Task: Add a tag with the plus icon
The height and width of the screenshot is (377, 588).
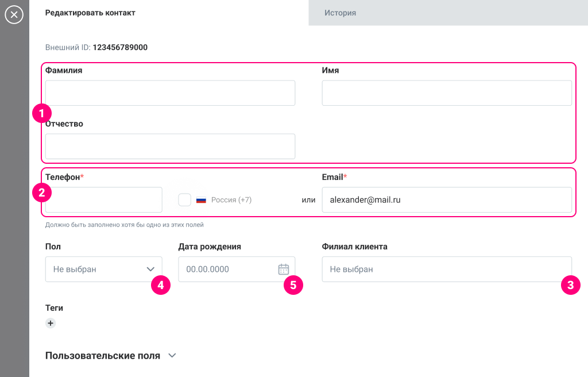Action: point(51,323)
